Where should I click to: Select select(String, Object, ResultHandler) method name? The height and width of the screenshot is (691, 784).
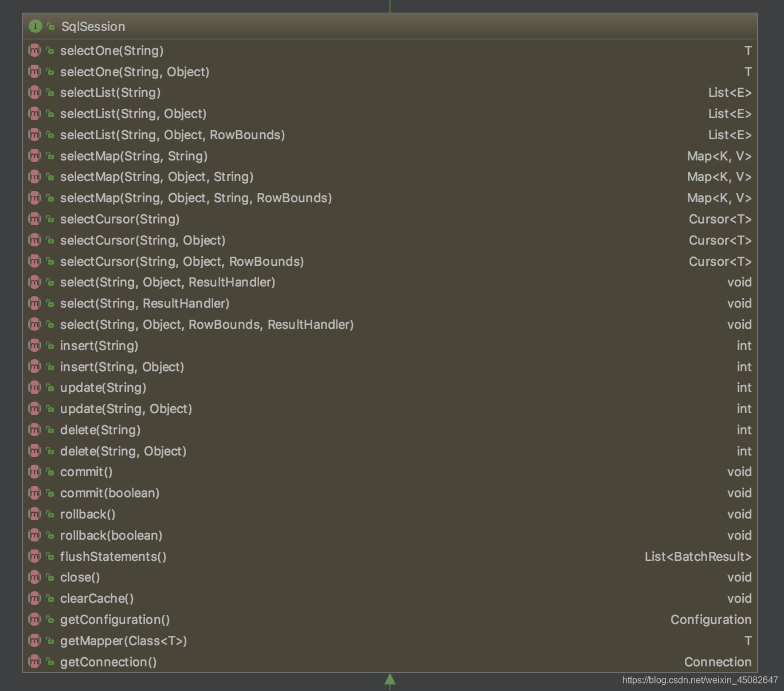pyautogui.click(x=167, y=282)
